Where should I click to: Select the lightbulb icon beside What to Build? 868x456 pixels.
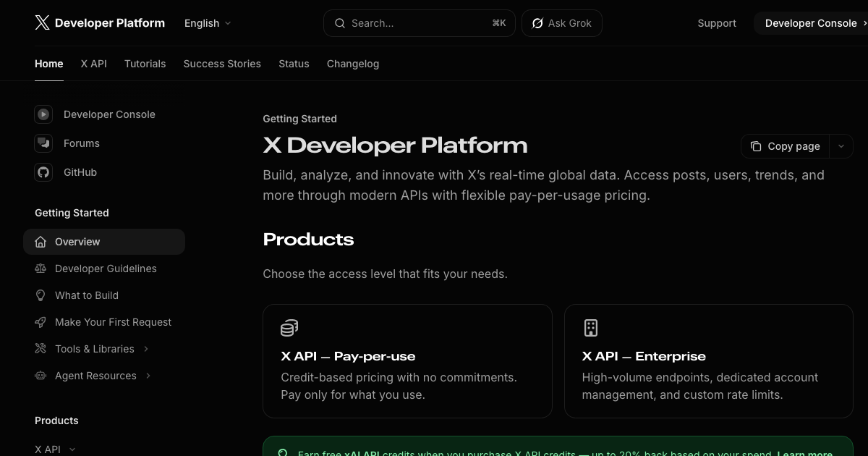(x=41, y=295)
